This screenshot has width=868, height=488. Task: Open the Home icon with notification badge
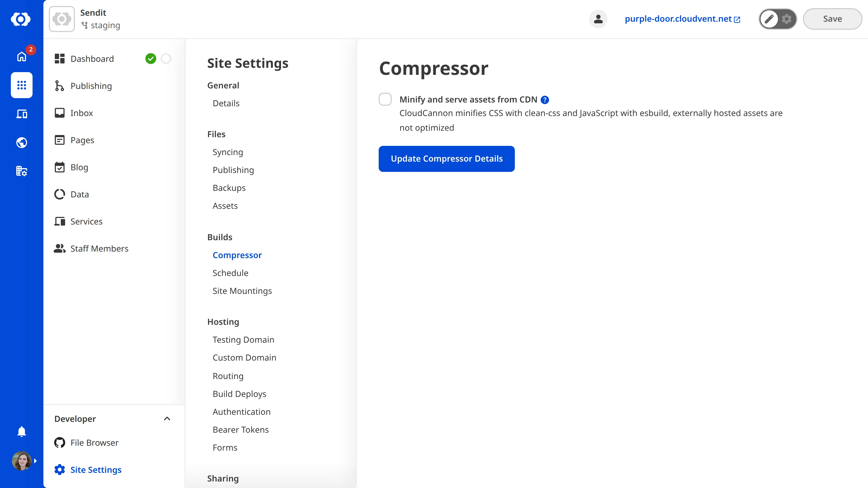pyautogui.click(x=21, y=56)
